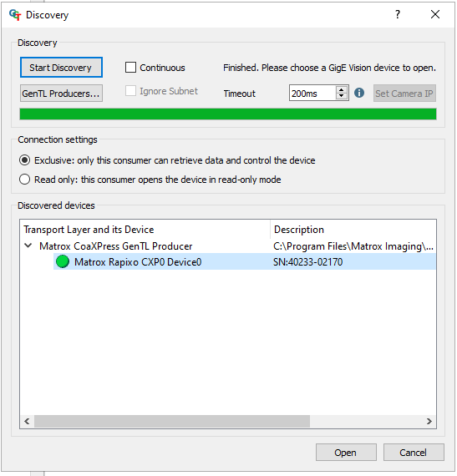The height and width of the screenshot is (476, 457).
Task: Close the Discovery window
Action: [435, 14]
